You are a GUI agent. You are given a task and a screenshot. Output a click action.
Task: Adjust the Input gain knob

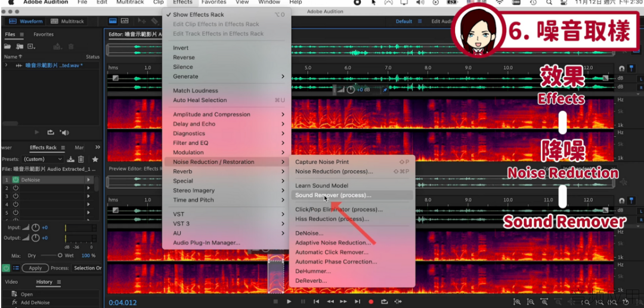click(x=36, y=228)
